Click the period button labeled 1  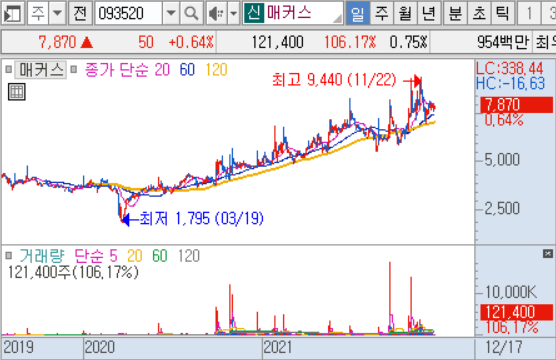pos(529,13)
